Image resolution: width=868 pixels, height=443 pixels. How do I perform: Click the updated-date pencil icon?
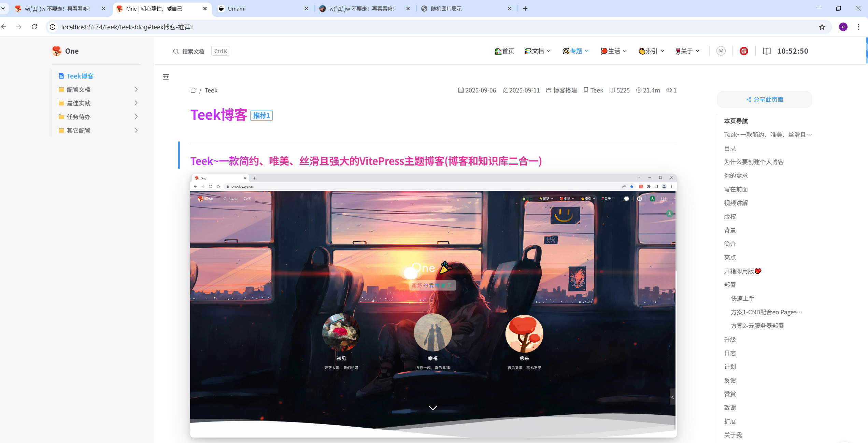coord(505,90)
